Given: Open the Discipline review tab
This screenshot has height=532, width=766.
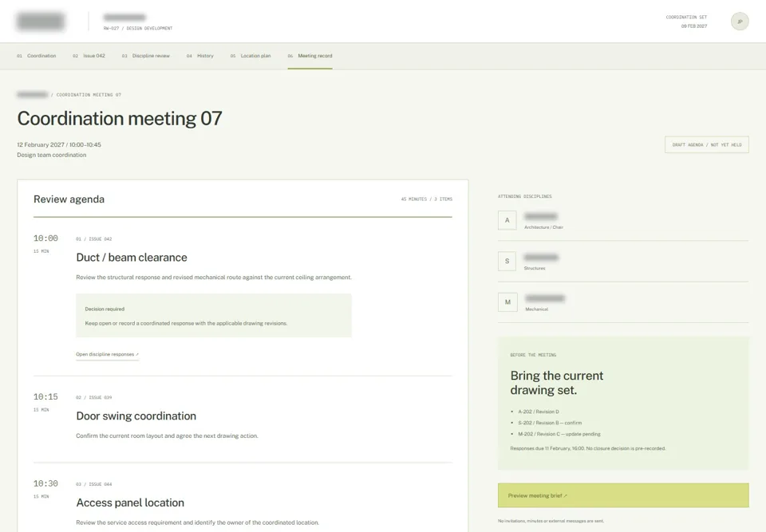Looking at the screenshot, I should pos(145,56).
